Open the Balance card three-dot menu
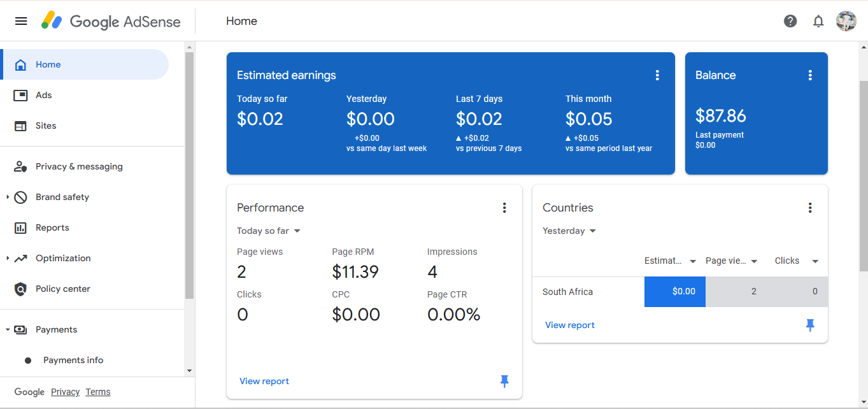This screenshot has height=409, width=868. coord(810,75)
